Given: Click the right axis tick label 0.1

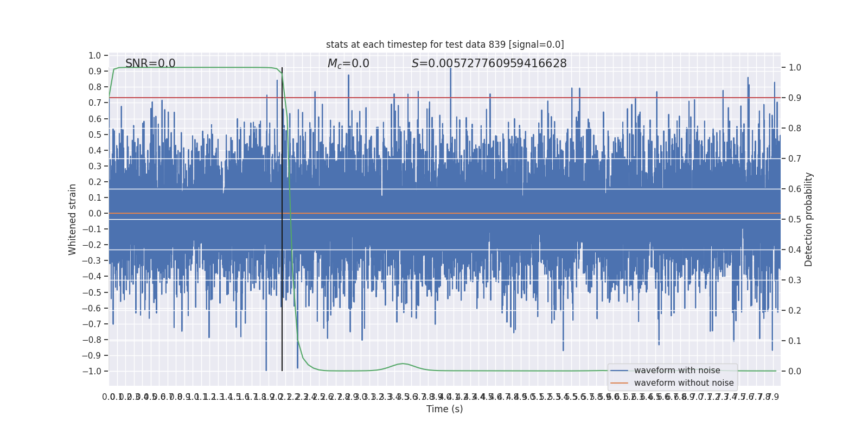Looking at the screenshot, I should click(x=795, y=341).
